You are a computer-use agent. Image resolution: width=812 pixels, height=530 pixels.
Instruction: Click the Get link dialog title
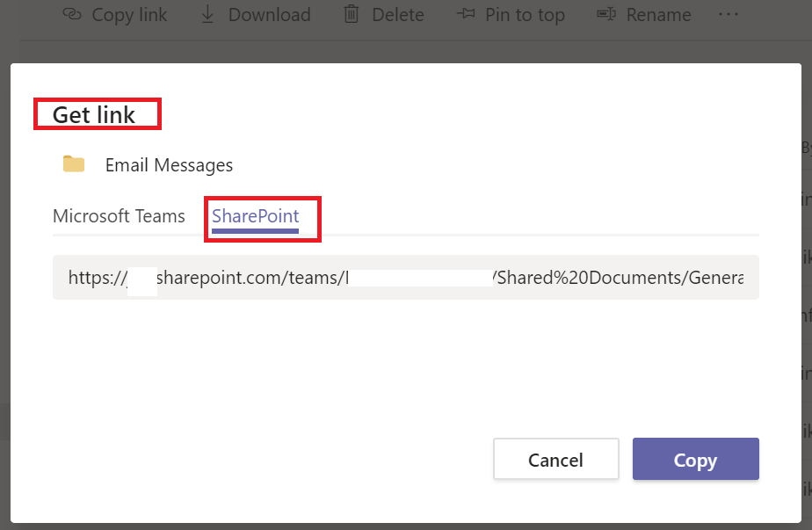tap(94, 114)
